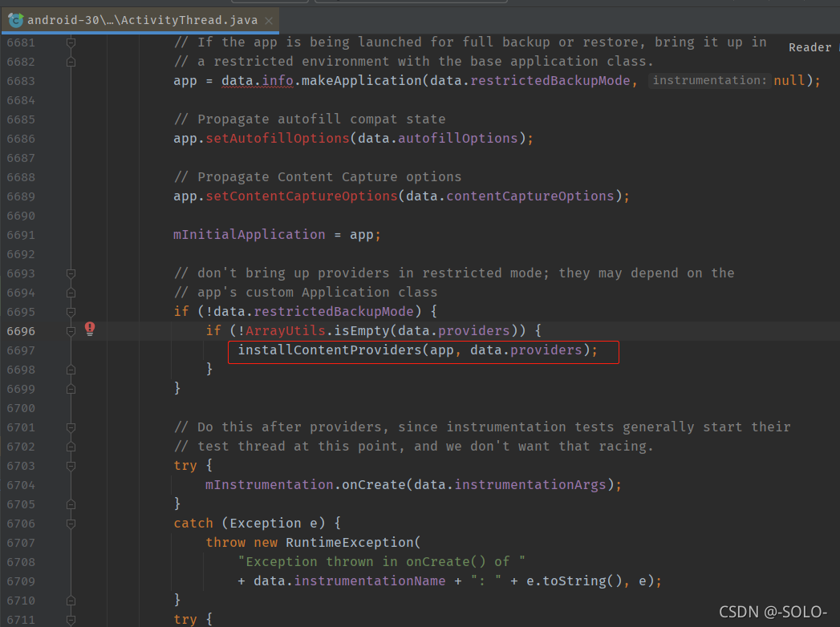Toggle fold end marker at line 6699
Image resolution: width=840 pixels, height=627 pixels.
[71, 389]
